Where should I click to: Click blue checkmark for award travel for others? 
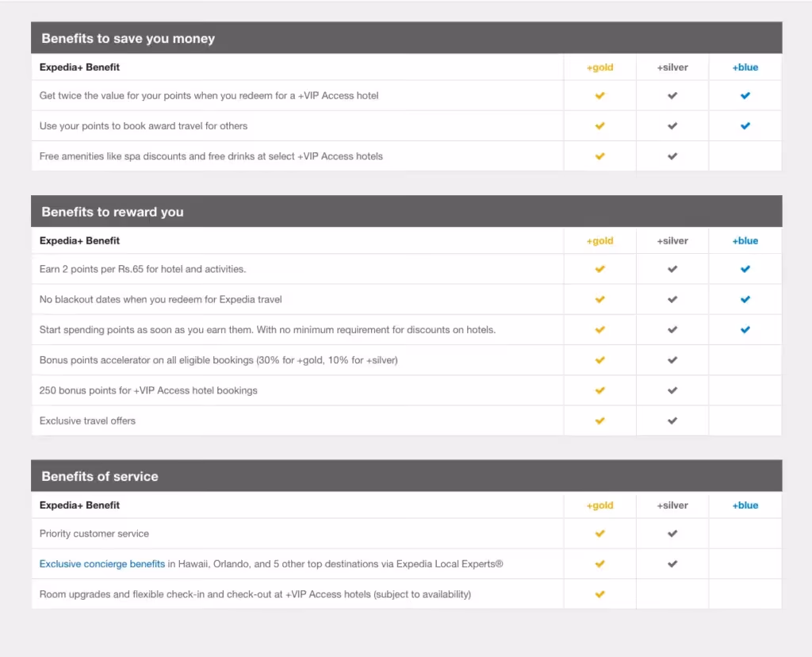pos(745,125)
